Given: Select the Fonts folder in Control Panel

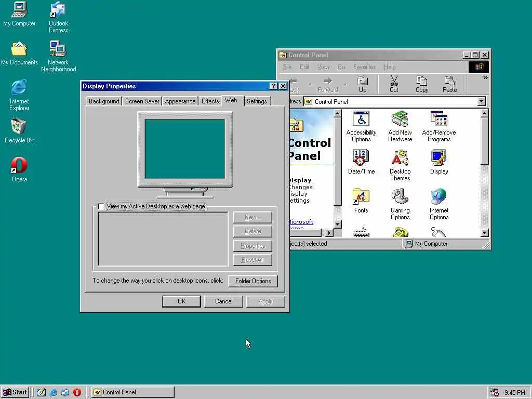Looking at the screenshot, I should pyautogui.click(x=361, y=201).
